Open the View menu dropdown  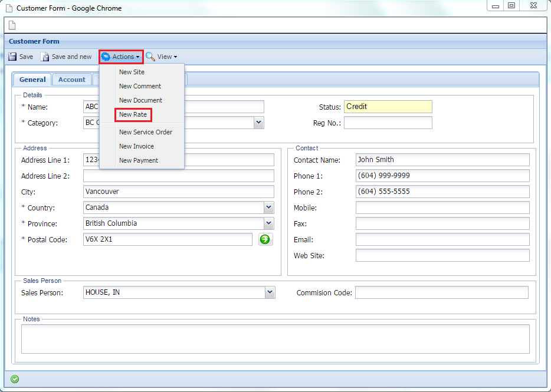pos(162,57)
